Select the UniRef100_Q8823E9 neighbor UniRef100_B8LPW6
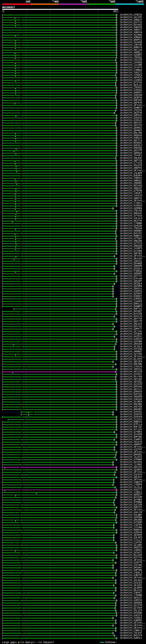 [131, 364]
